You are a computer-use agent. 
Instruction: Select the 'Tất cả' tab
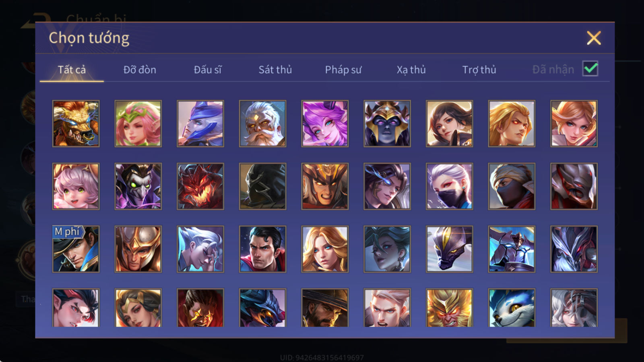(x=72, y=70)
